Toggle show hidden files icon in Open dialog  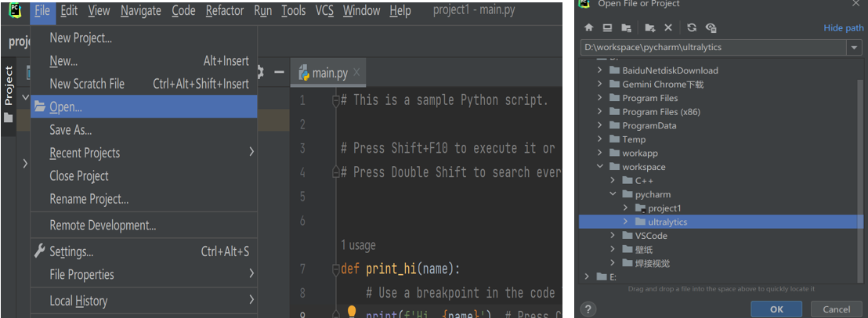click(x=711, y=27)
